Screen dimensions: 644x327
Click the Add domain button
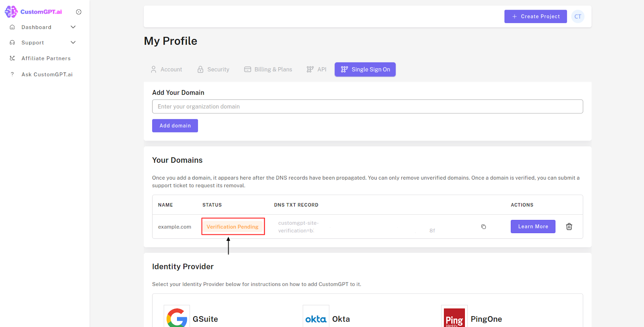tap(175, 126)
